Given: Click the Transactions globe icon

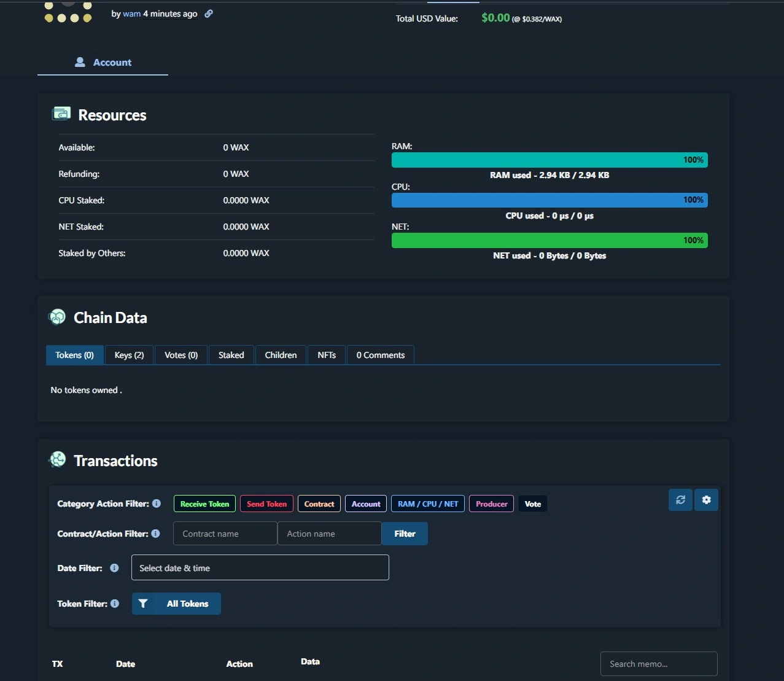Looking at the screenshot, I should click(x=57, y=459).
